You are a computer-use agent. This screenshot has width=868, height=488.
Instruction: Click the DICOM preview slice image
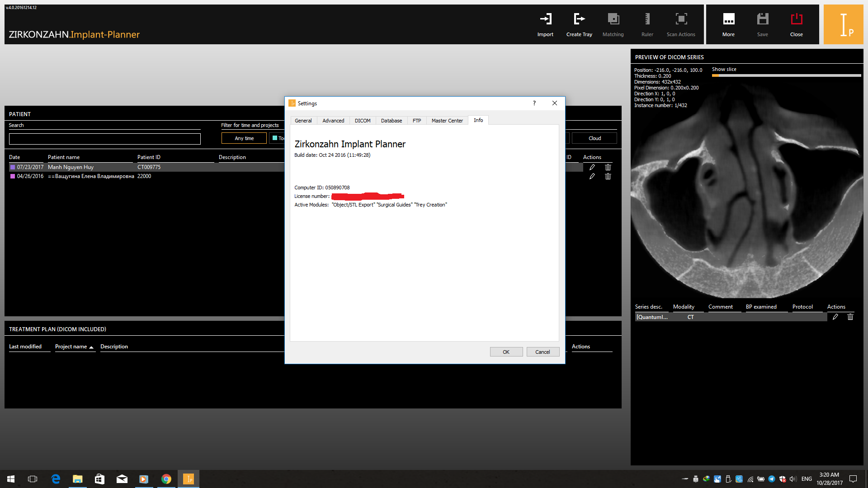coord(747,190)
